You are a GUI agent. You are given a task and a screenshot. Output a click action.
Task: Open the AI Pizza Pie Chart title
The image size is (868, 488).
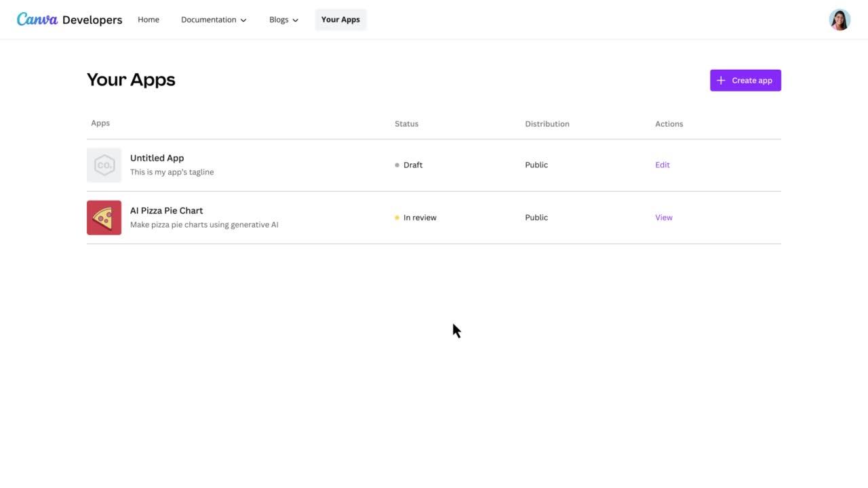tap(166, 211)
